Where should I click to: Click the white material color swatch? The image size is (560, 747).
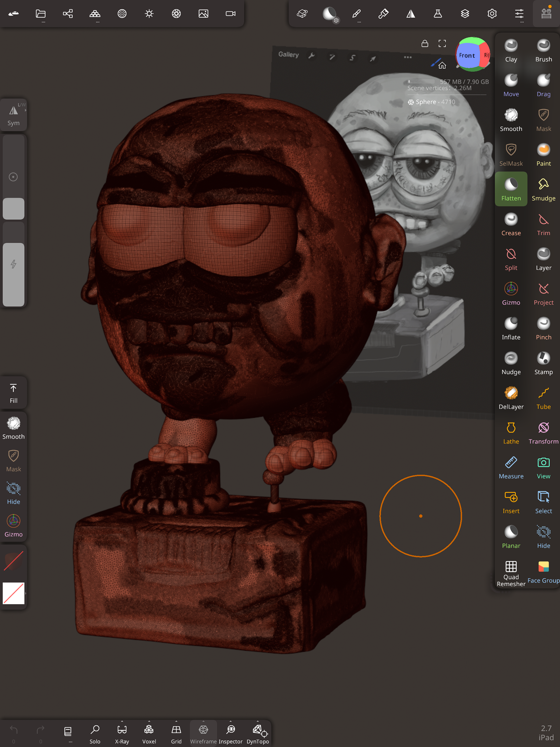coord(13,593)
